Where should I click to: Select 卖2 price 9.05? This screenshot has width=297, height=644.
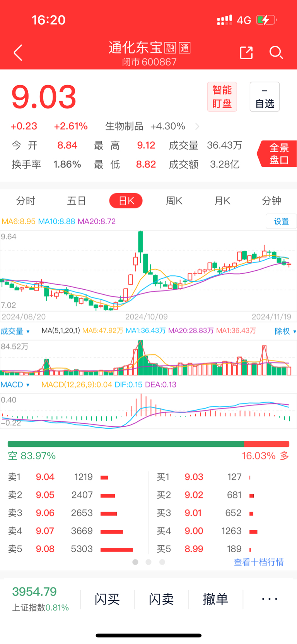45,495
